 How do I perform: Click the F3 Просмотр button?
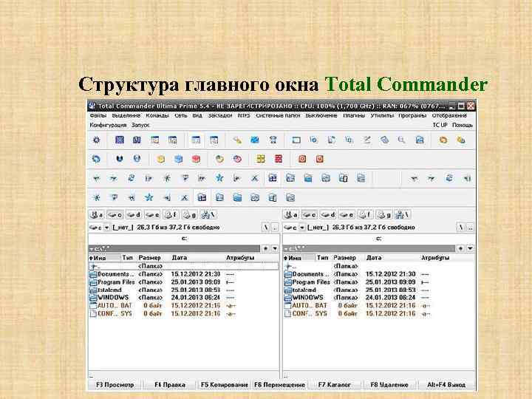115,385
